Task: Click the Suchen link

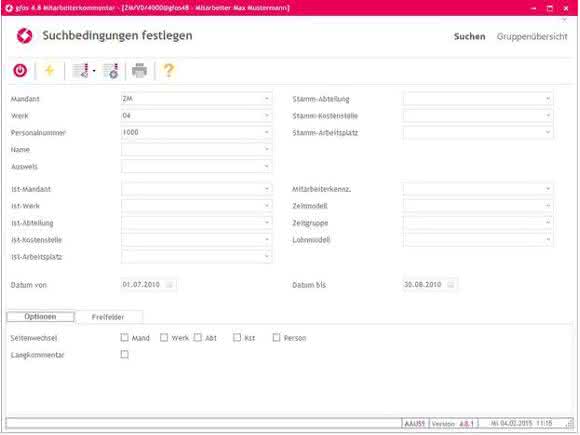Action: (x=469, y=36)
